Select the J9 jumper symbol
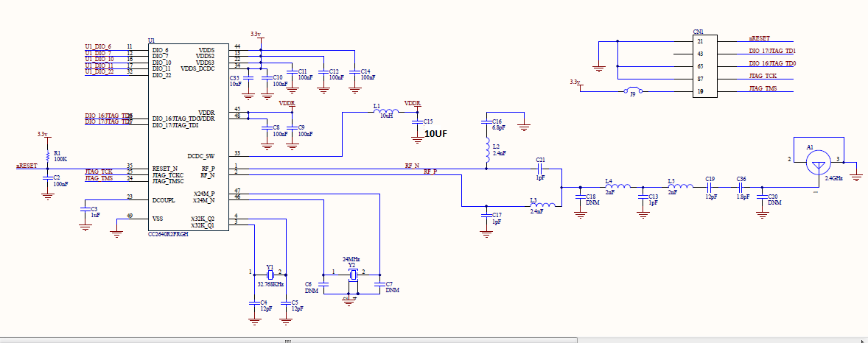 click(x=632, y=91)
